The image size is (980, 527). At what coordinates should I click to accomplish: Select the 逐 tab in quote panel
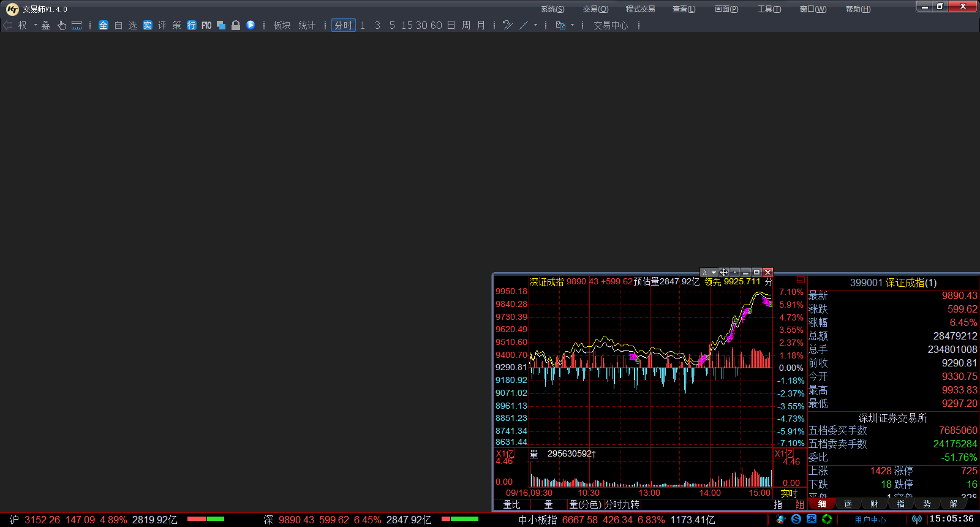tap(848, 504)
